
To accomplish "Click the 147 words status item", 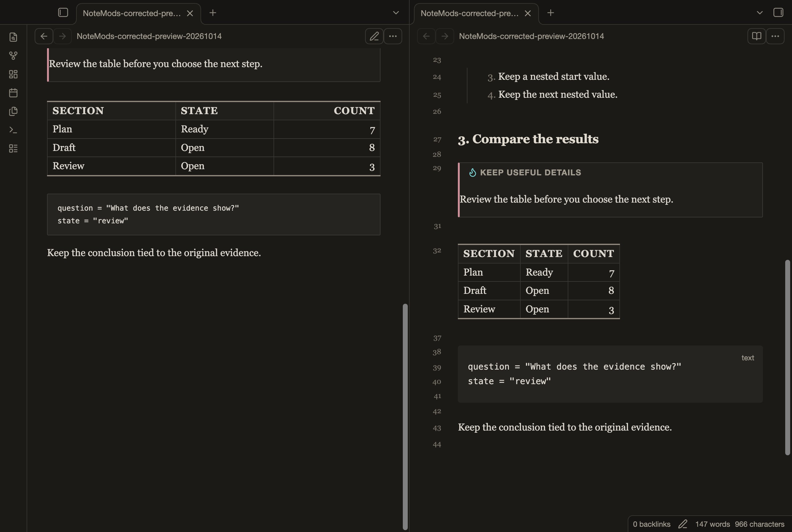I will click(x=712, y=524).
